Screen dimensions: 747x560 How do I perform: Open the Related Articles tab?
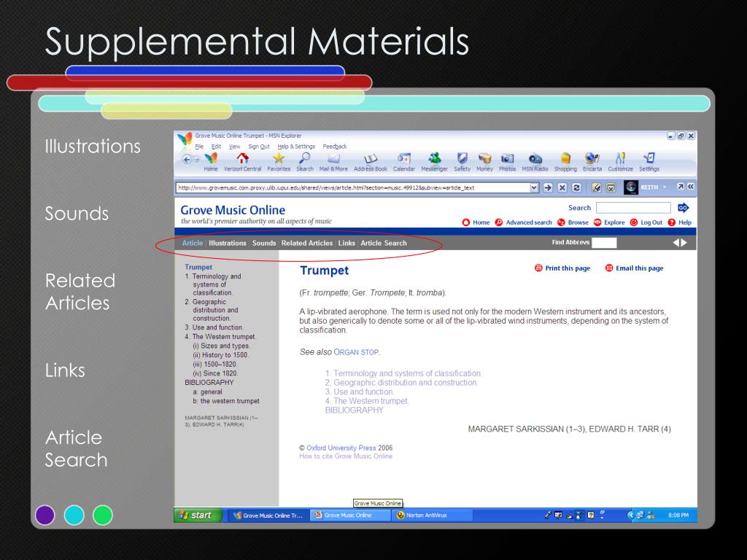coord(307,243)
